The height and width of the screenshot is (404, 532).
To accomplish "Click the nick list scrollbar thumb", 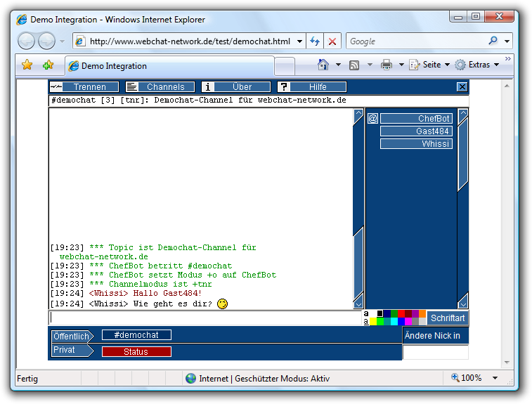I will [x=463, y=155].
